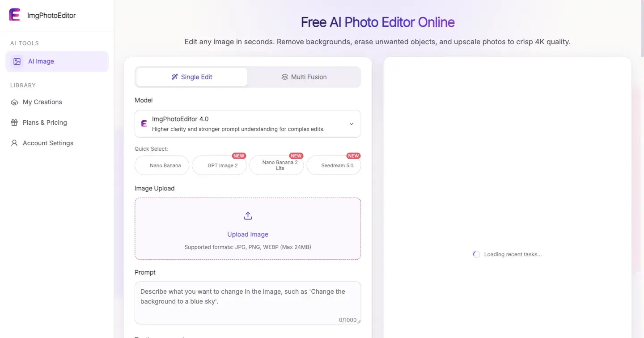Click the ImgPhotoEditor logo icon
Image resolution: width=644 pixels, height=338 pixels.
[x=14, y=15]
